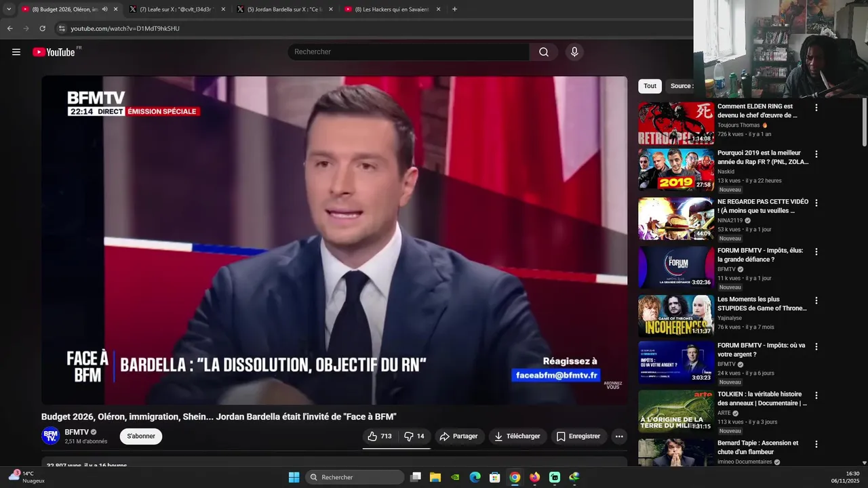Like the video with thumbs up
The height and width of the screenshot is (488, 868).
(x=380, y=436)
